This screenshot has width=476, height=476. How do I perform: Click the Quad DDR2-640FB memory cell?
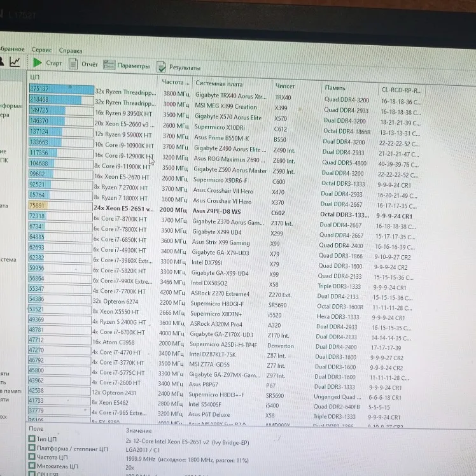click(x=337, y=407)
